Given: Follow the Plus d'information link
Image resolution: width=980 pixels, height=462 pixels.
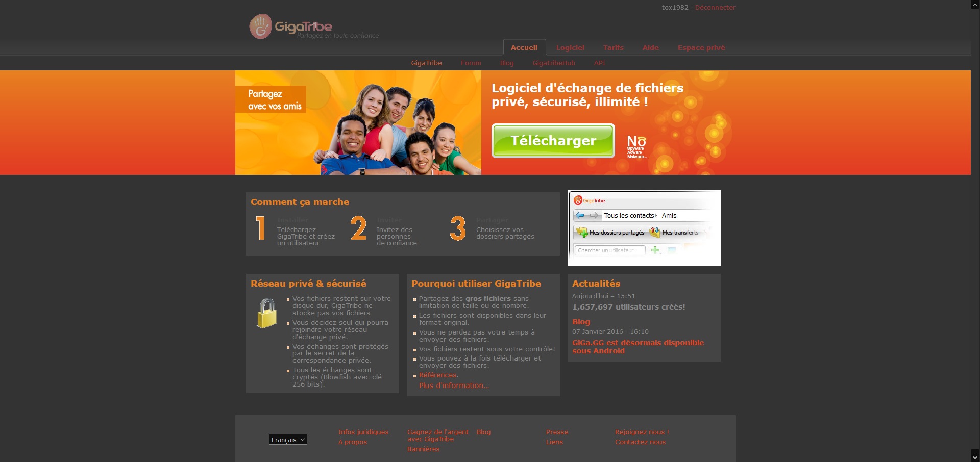Looking at the screenshot, I should tap(454, 386).
